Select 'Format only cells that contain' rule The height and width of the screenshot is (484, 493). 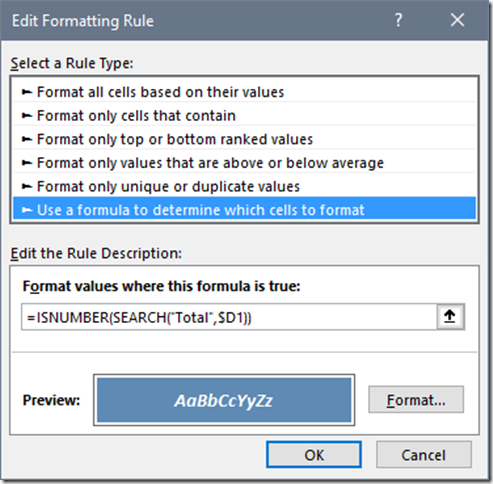click(244, 116)
